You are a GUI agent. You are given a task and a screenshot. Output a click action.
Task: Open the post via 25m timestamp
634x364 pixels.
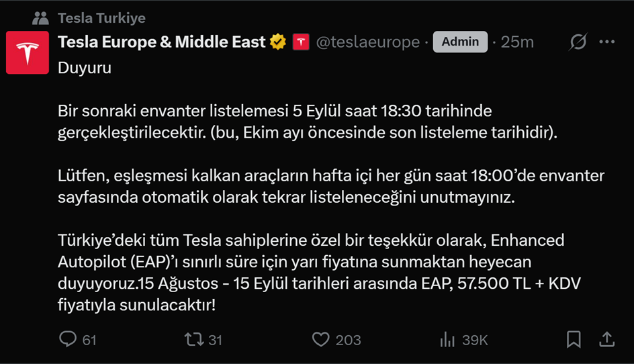click(x=517, y=42)
